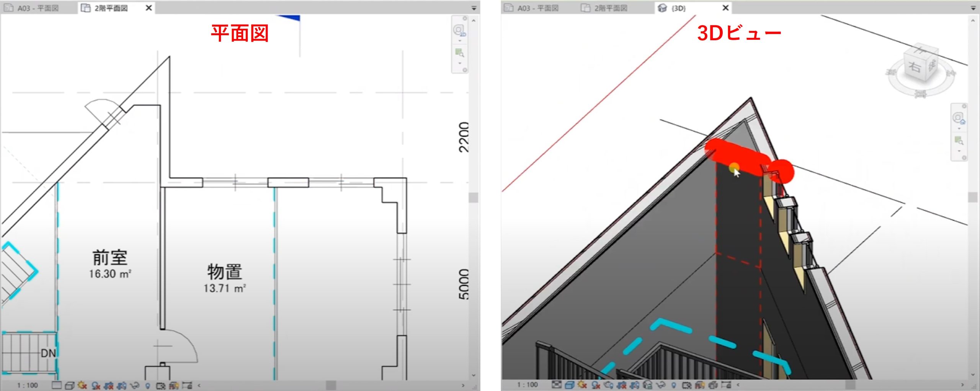Toggle Sun Path off in the plan view bar

coord(82,385)
